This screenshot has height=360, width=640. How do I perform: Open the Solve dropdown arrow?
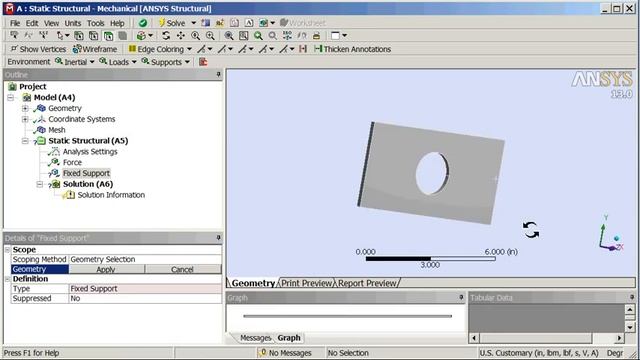pyautogui.click(x=193, y=23)
